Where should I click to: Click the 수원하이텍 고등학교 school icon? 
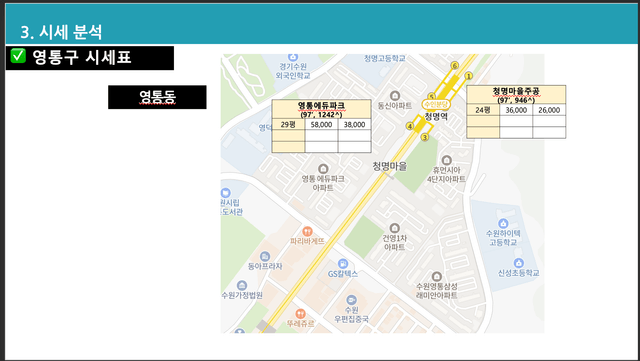click(x=503, y=223)
